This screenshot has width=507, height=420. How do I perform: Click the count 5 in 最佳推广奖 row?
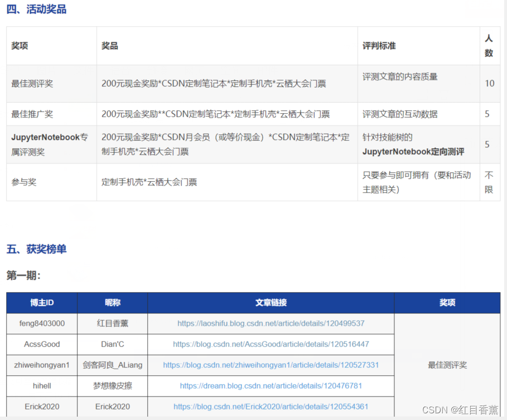(x=487, y=114)
